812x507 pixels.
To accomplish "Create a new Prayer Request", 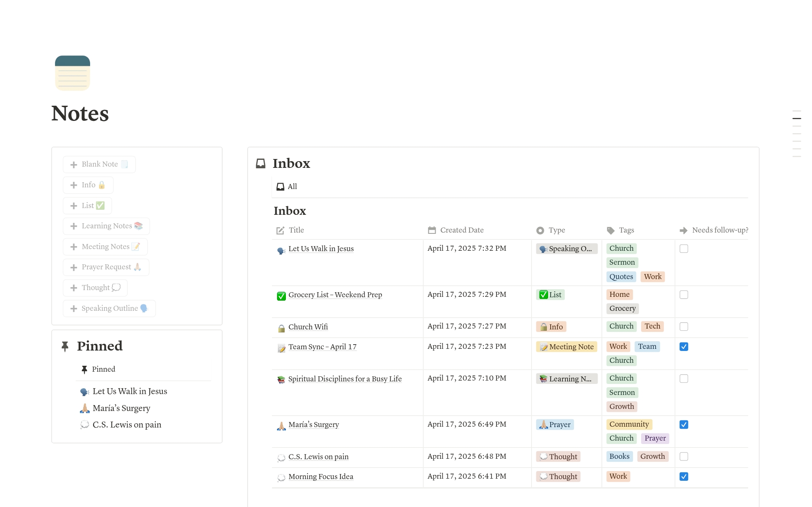I will [x=106, y=267].
